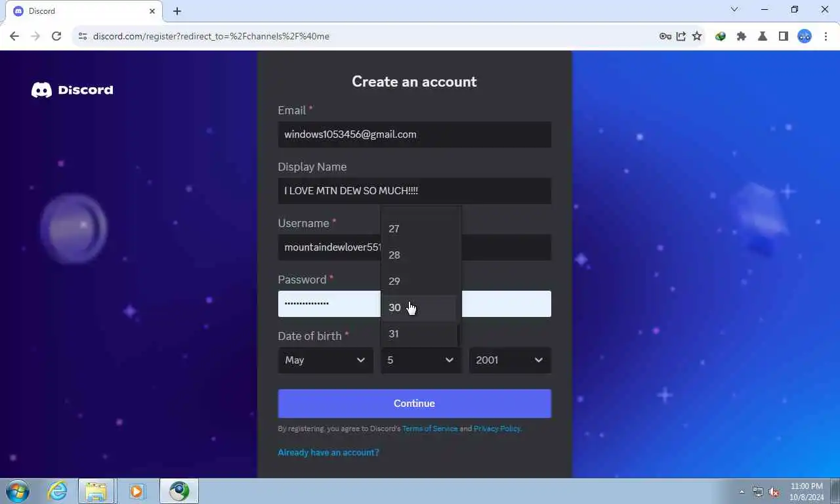Open the green globe extension icon
Screen dimensions: 840x504
click(x=721, y=36)
